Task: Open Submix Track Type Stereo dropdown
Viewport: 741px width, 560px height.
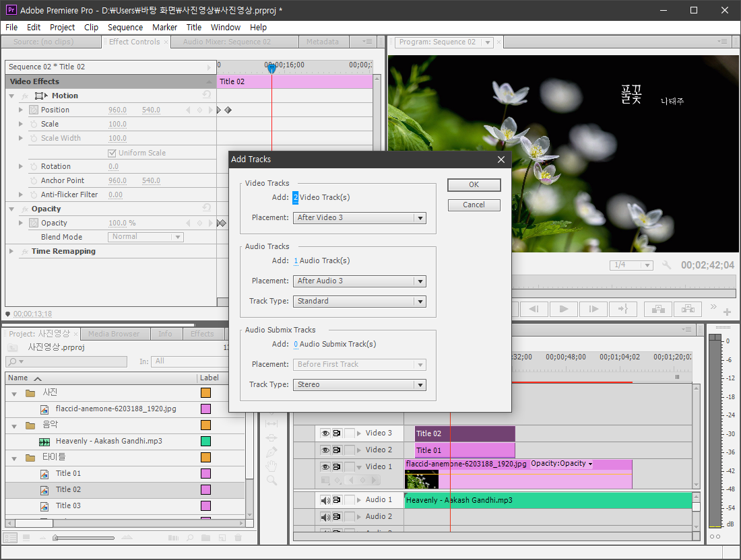Action: 359,385
